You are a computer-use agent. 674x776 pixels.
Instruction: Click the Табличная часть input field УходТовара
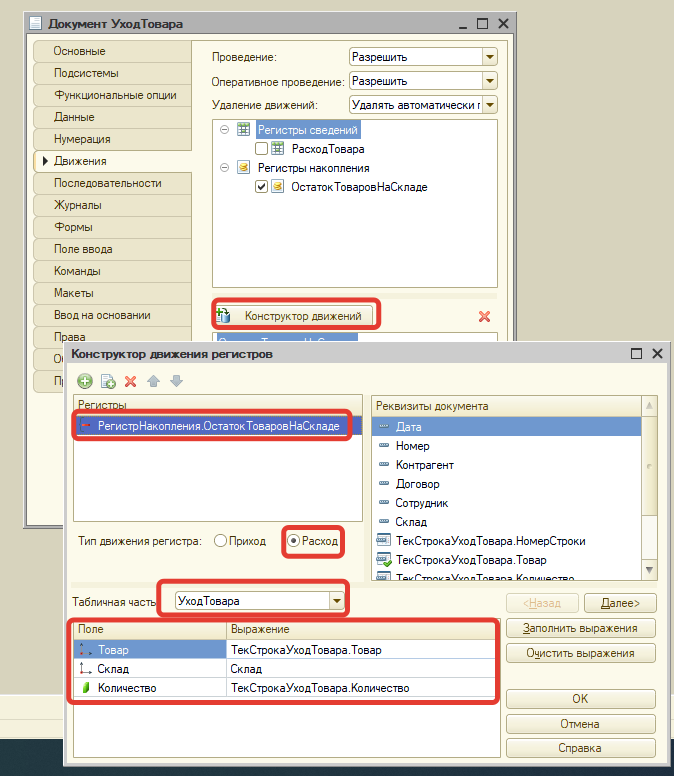pos(252,601)
